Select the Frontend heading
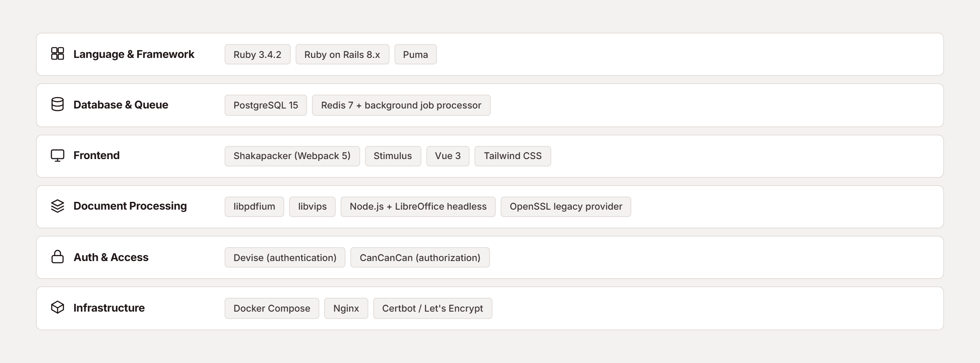This screenshot has width=980, height=363. (96, 155)
